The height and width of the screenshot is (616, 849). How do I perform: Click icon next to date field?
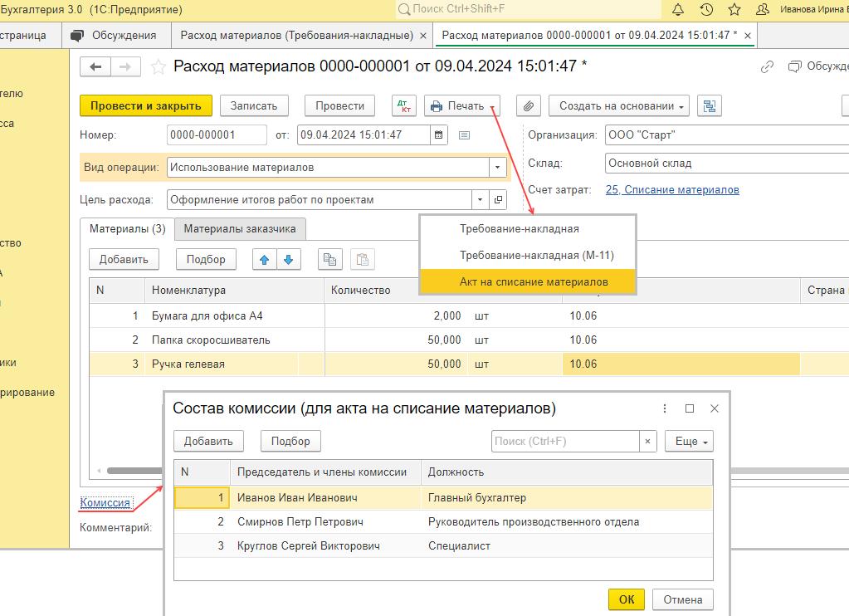click(x=464, y=134)
